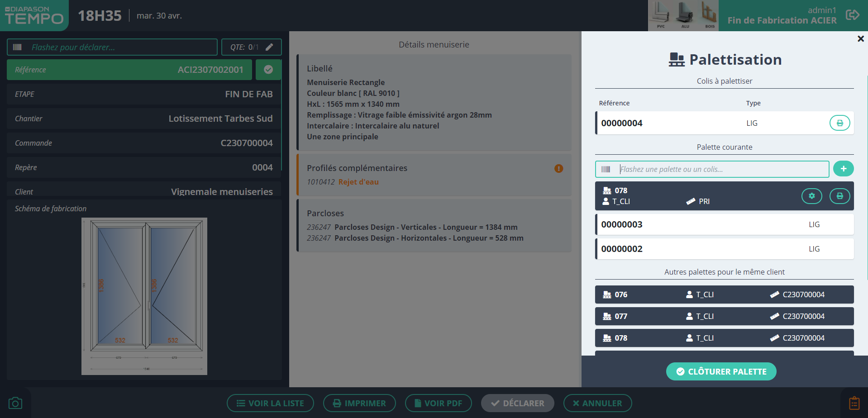Focus the 'Flashez pour déclarer' input field

coord(118,47)
